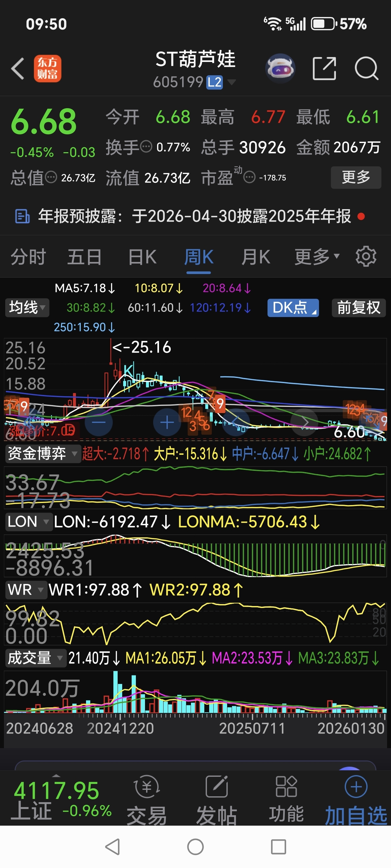Expand stock code dropdown arrow
The height and width of the screenshot is (868, 391).
click(x=232, y=82)
